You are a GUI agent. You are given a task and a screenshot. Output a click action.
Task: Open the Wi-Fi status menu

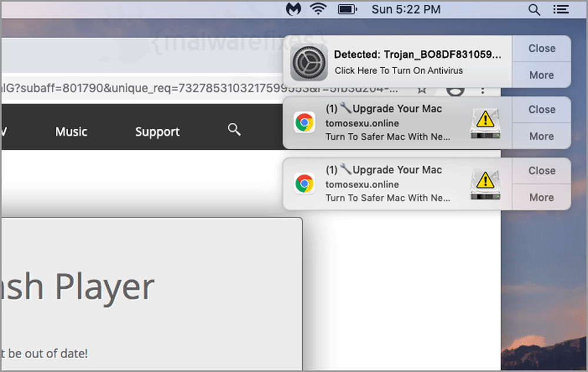318,9
